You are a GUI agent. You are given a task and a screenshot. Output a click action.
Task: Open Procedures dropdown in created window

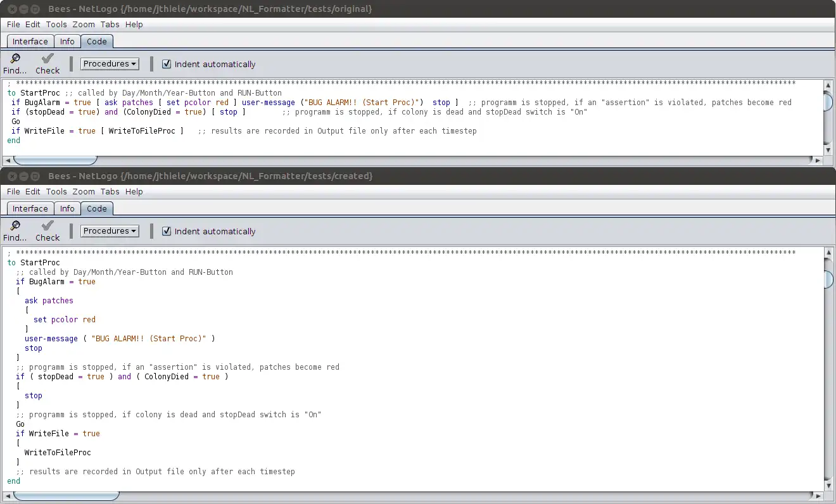point(110,230)
